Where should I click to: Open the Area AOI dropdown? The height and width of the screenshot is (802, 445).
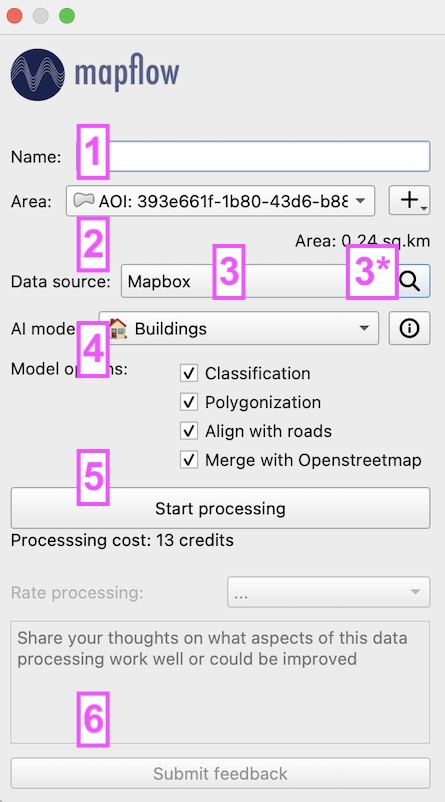pos(220,200)
